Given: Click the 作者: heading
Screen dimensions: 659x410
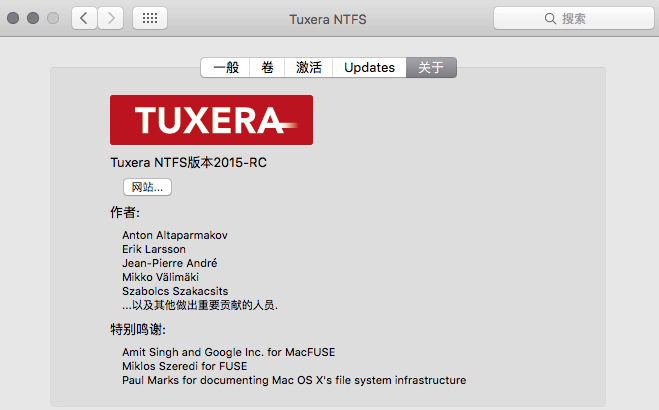Looking at the screenshot, I should point(125,212).
